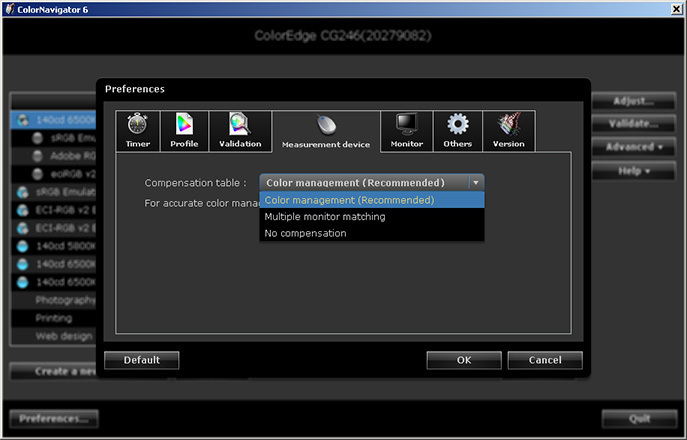This screenshot has width=687, height=440.
Task: Switch to the Profile tab
Action: 184,131
